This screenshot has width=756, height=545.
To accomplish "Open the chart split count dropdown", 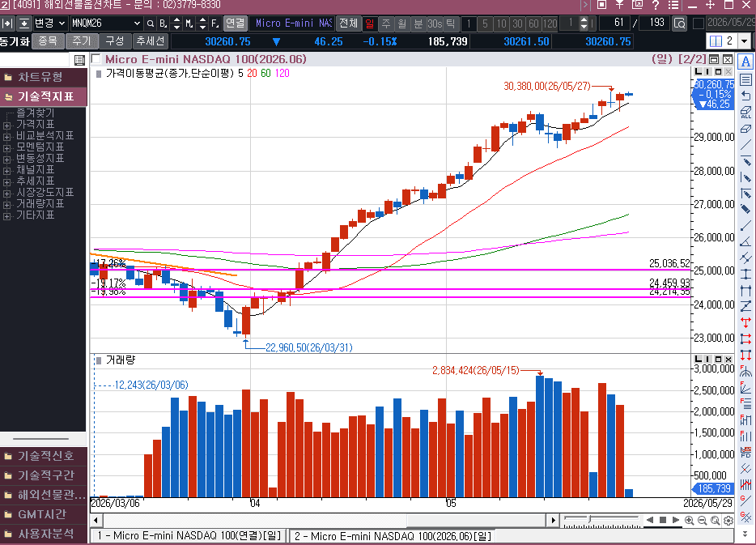I will click(745, 41).
